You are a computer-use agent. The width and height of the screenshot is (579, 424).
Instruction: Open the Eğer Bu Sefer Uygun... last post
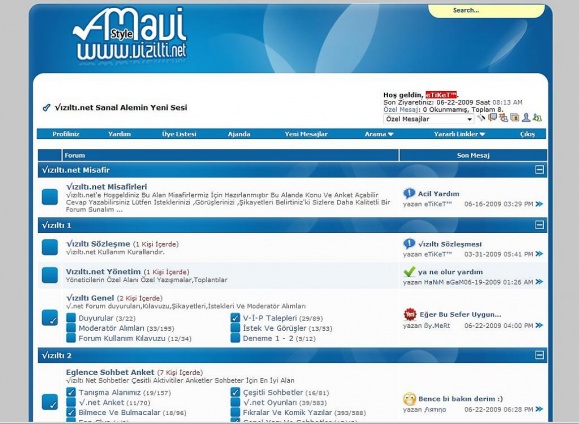tap(460, 314)
